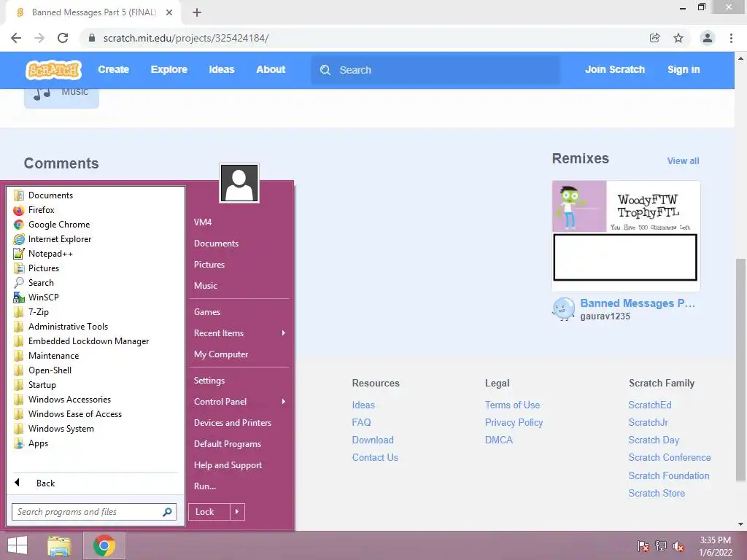The height and width of the screenshot is (560, 747).
Task: Click the Action Center flag tray icon
Action: coord(643,546)
